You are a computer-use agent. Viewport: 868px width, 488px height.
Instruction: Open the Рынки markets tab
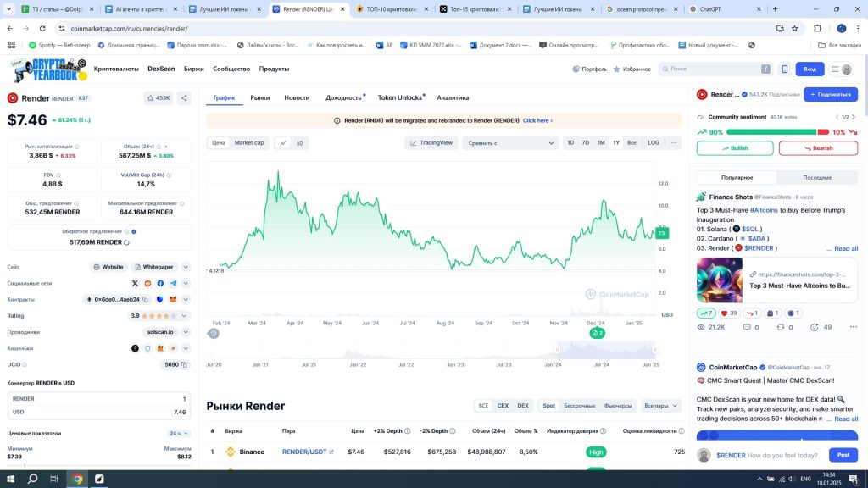click(x=259, y=97)
